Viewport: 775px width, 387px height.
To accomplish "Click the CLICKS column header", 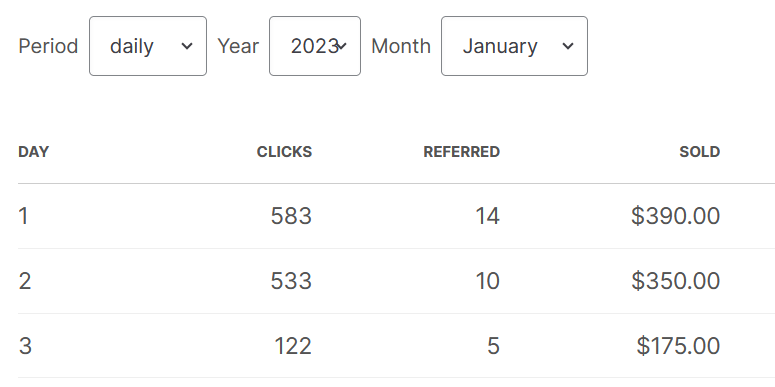I will pos(284,152).
